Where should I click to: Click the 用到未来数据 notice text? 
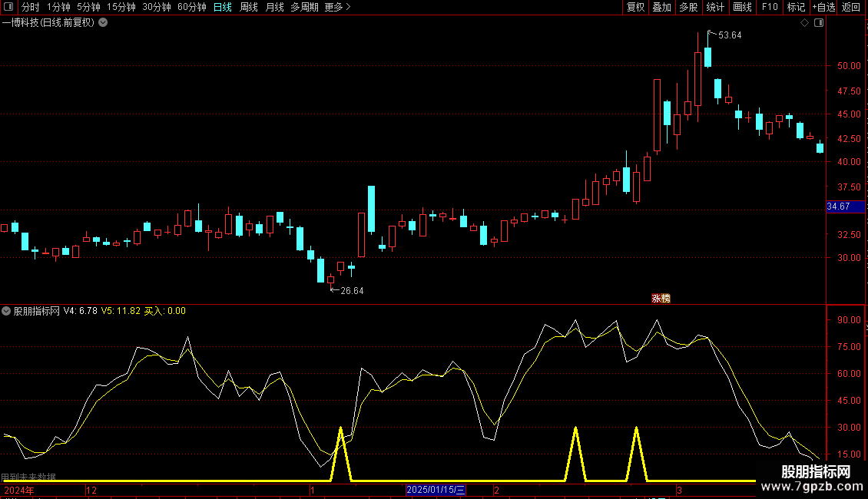tap(28, 477)
